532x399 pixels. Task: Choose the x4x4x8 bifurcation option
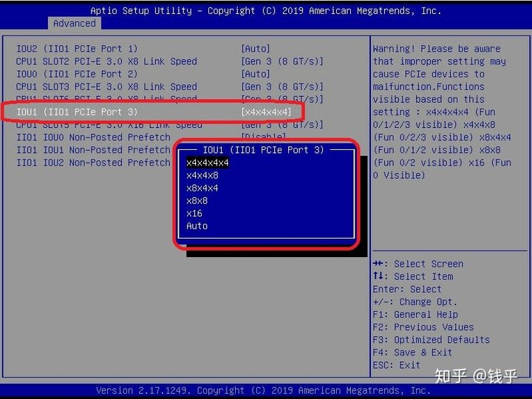(202, 175)
